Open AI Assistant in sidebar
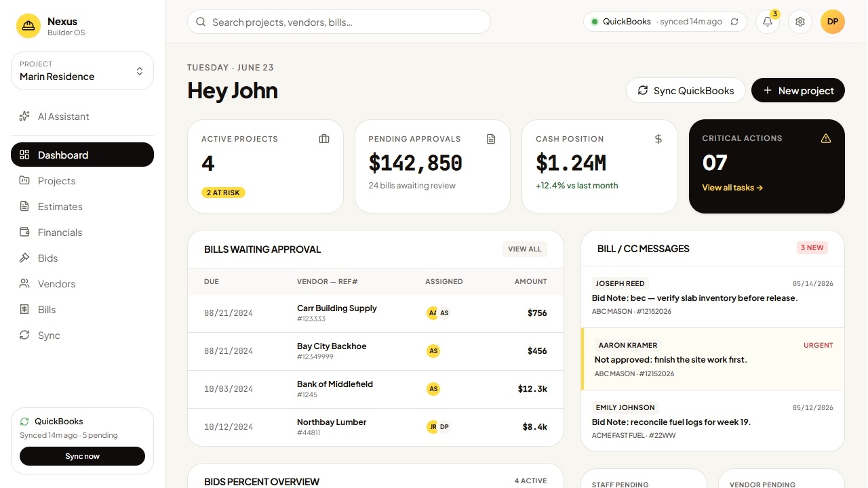Viewport: 868px width, 488px height. point(82,117)
